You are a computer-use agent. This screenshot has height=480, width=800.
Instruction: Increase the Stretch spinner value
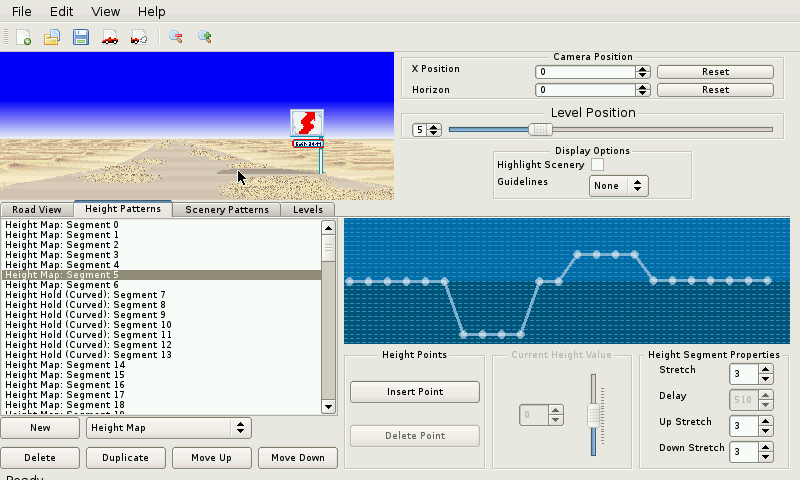[766, 368]
